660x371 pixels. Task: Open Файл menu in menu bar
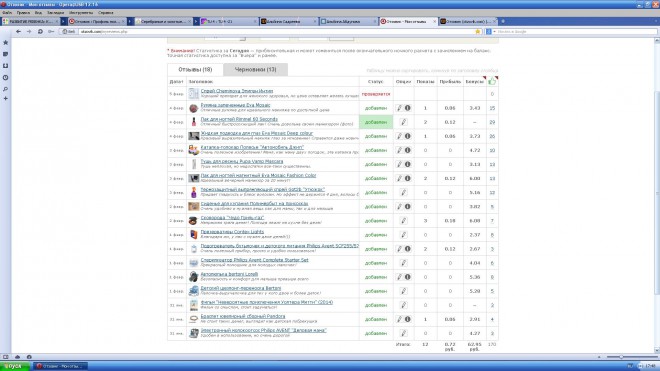pos(7,13)
